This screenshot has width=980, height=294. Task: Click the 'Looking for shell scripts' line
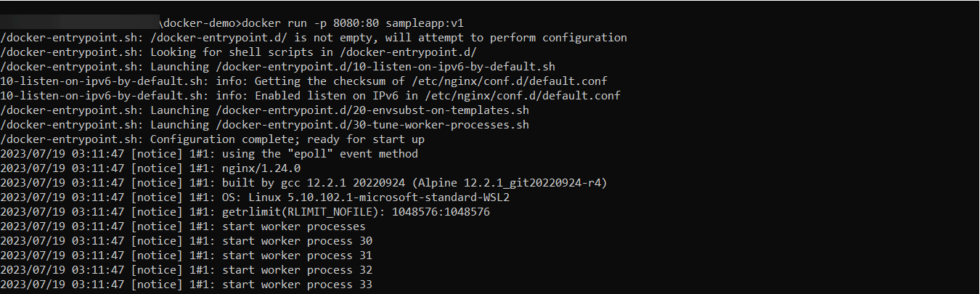[239, 52]
